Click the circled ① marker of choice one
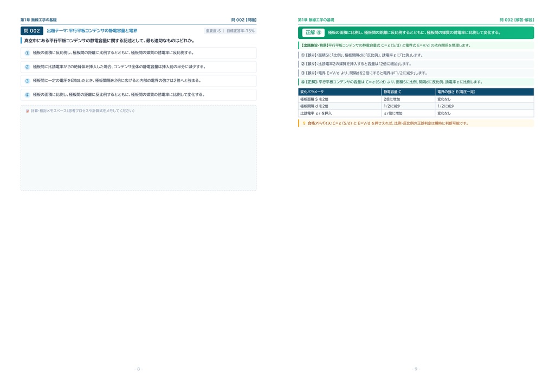 click(27, 53)
